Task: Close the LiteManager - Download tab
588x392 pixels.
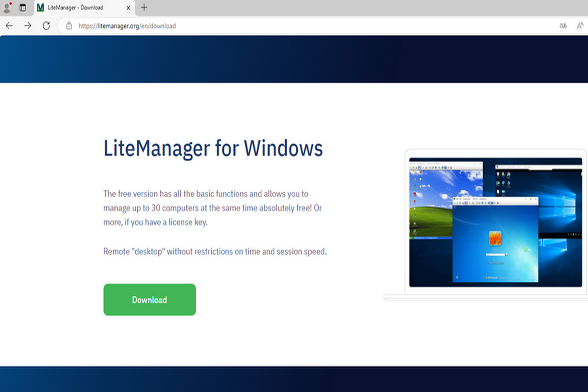Action: [x=129, y=8]
